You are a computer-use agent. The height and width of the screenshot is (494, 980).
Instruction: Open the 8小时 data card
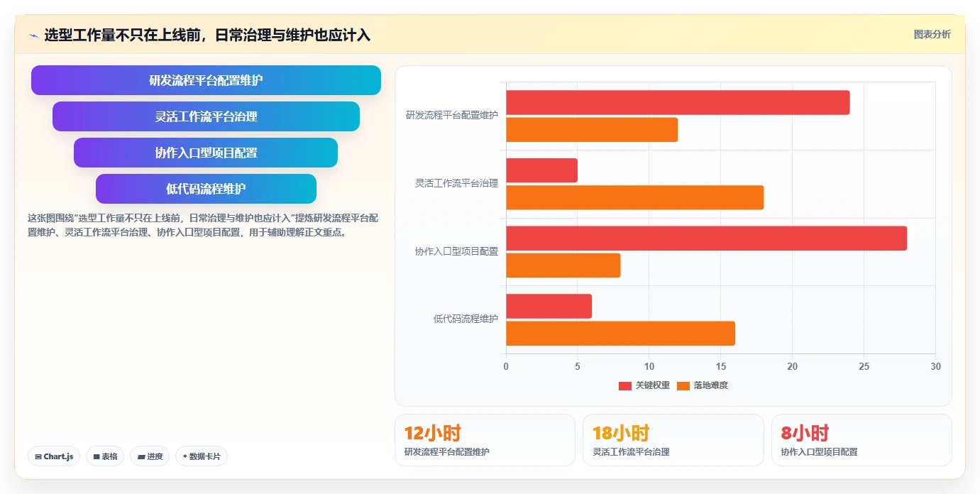click(x=861, y=440)
